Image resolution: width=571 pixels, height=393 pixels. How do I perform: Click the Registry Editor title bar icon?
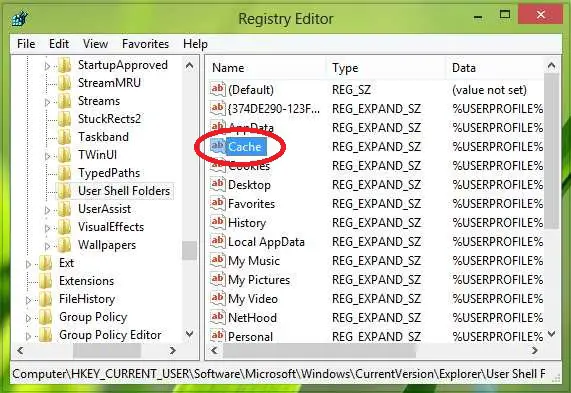coord(20,18)
